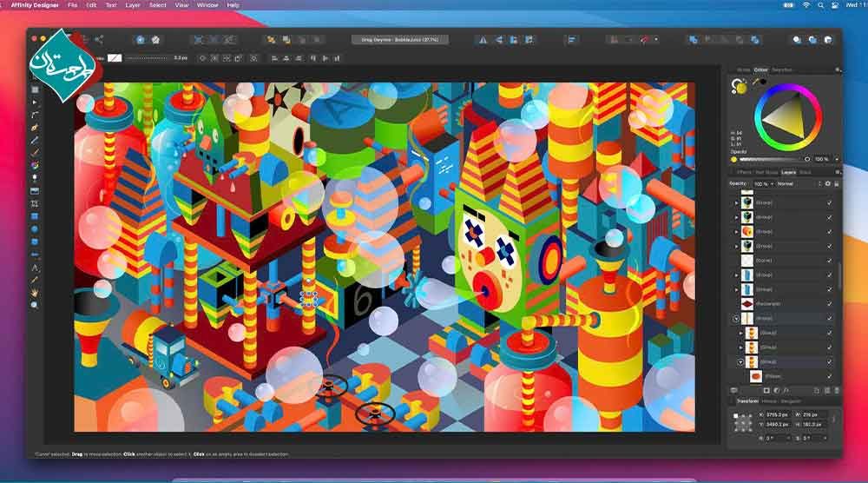Click the Alignment toolbar icon
The width and height of the screenshot is (868, 483).
point(571,40)
